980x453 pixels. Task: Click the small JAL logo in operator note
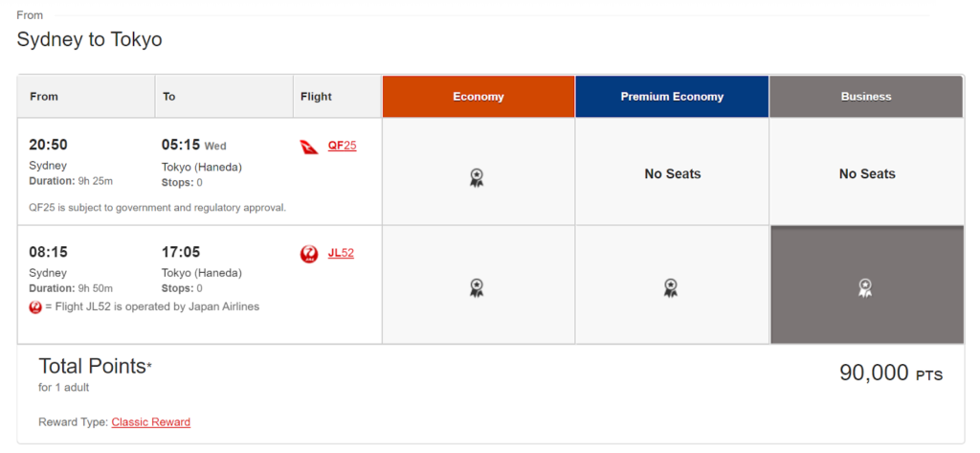pos(35,307)
